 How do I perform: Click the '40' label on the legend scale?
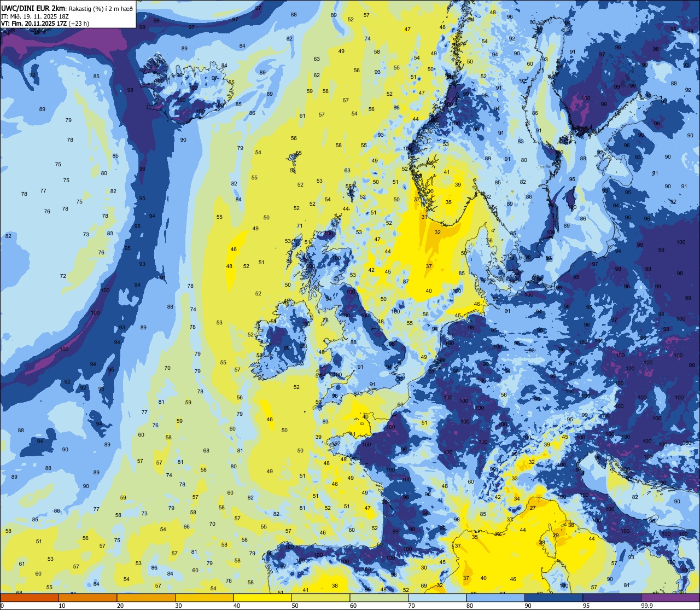pos(237,606)
